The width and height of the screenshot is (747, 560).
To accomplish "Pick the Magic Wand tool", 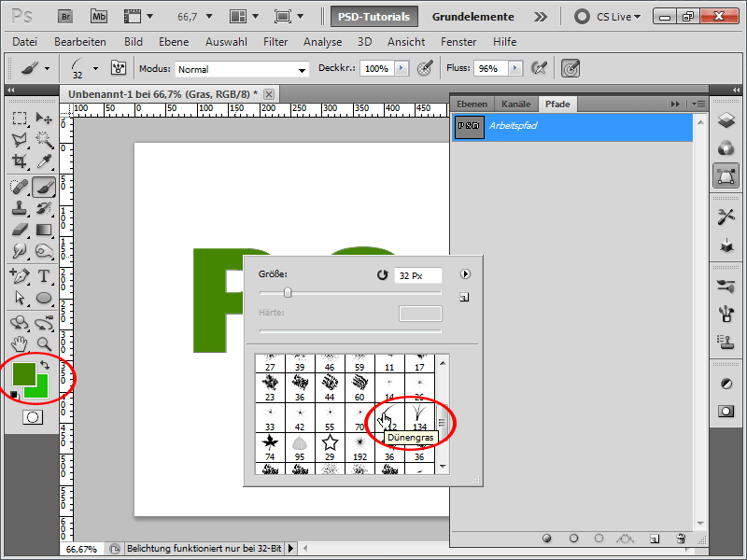I will pyautogui.click(x=44, y=140).
